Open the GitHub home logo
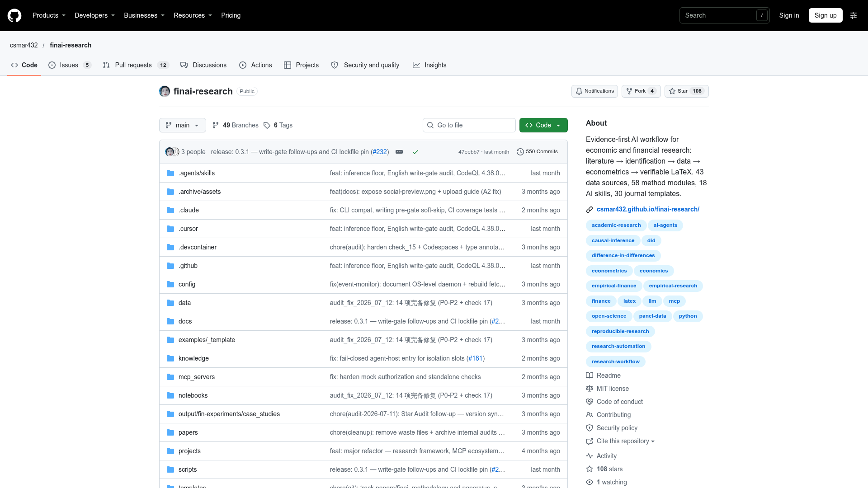The image size is (868, 488). click(x=14, y=15)
